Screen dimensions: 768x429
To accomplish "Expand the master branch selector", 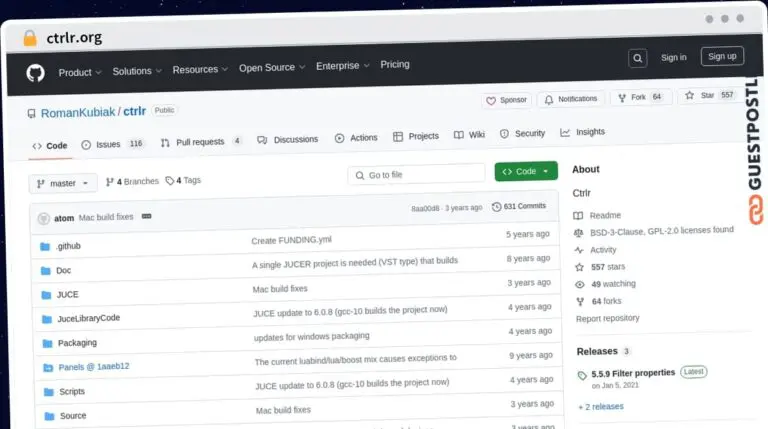I will coord(62,183).
